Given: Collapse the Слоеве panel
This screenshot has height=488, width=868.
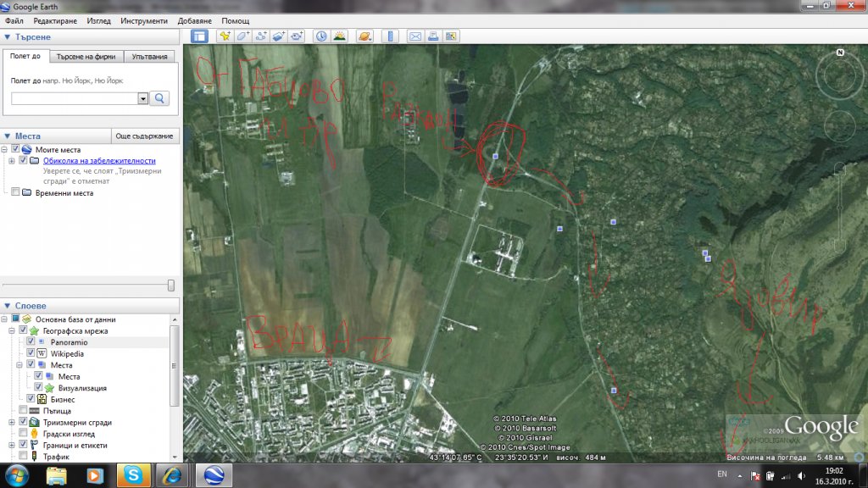Looking at the screenshot, I should pyautogui.click(x=7, y=306).
